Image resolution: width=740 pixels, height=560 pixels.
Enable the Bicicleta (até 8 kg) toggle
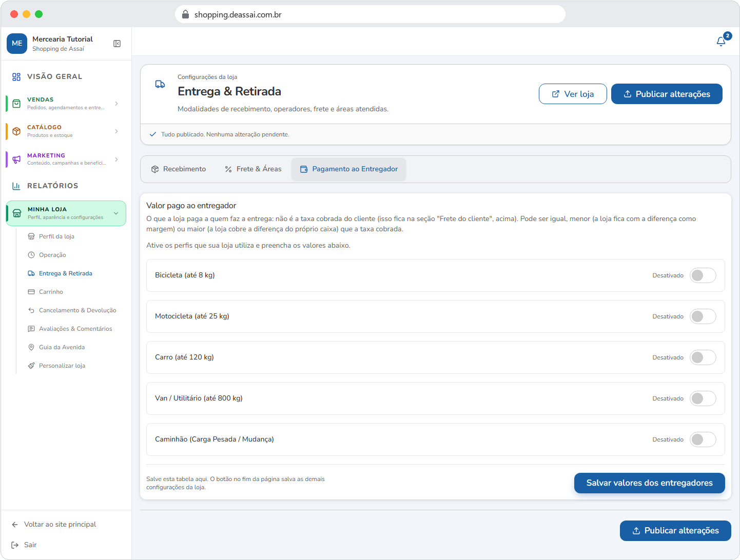[x=703, y=275]
